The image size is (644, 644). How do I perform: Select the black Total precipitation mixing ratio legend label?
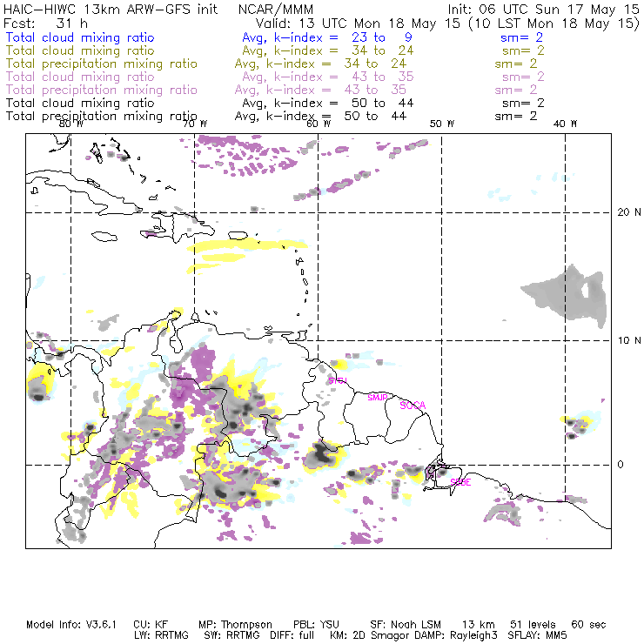(102, 116)
